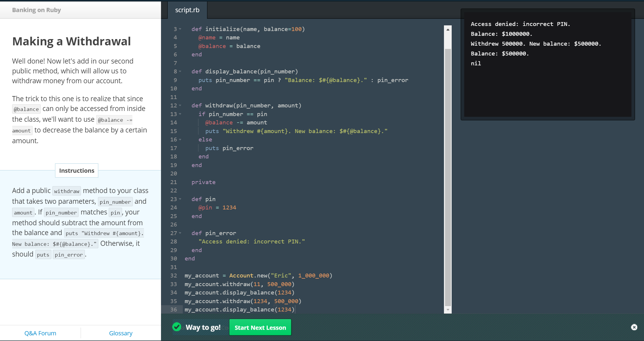The height and width of the screenshot is (341, 644).
Task: Click the green checkmark success icon
Action: tap(177, 327)
